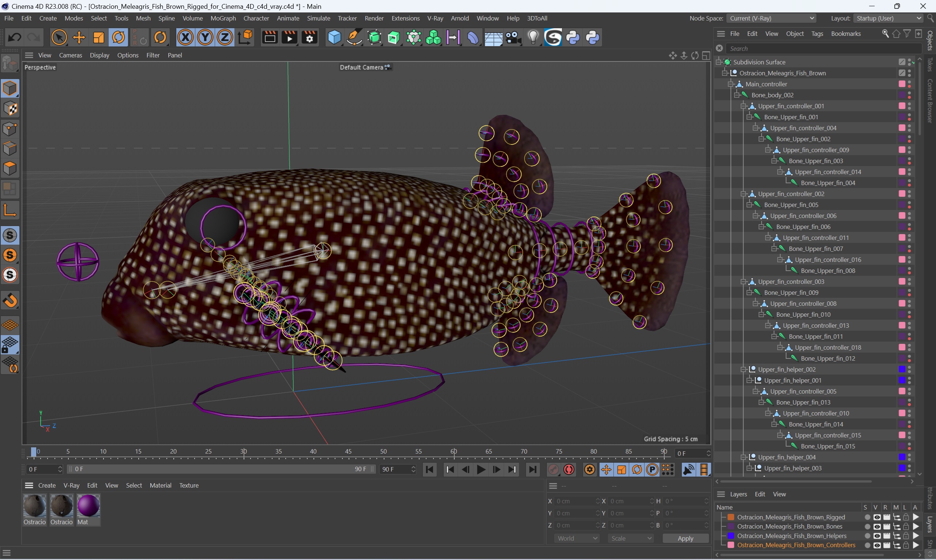
Task: Open the Scale mode dropdown
Action: (x=631, y=538)
